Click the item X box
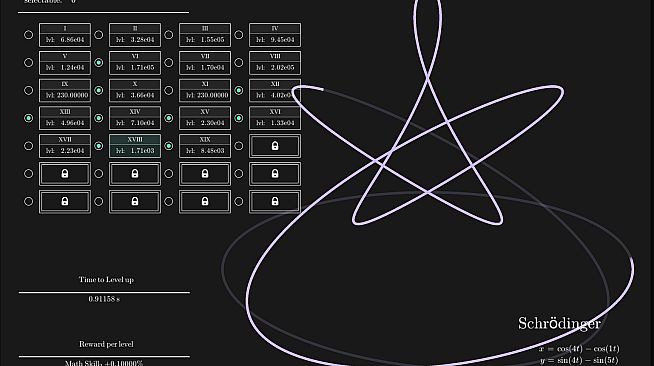The image size is (654, 366). [x=135, y=90]
